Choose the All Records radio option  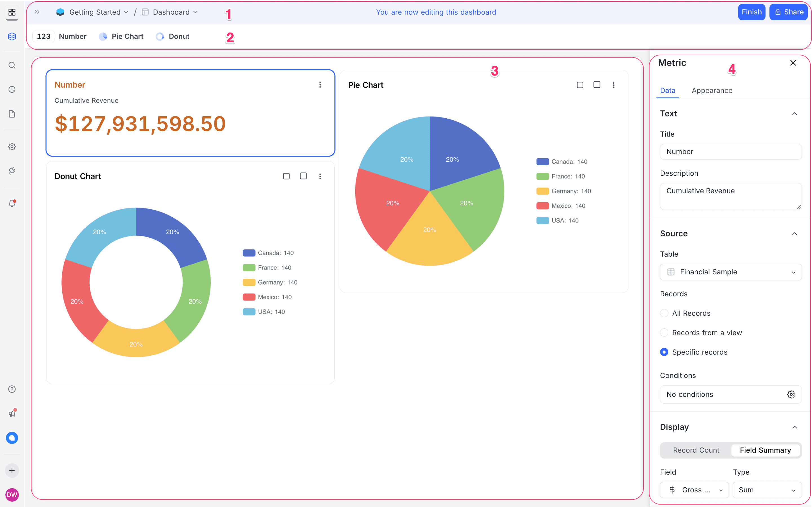click(x=664, y=313)
